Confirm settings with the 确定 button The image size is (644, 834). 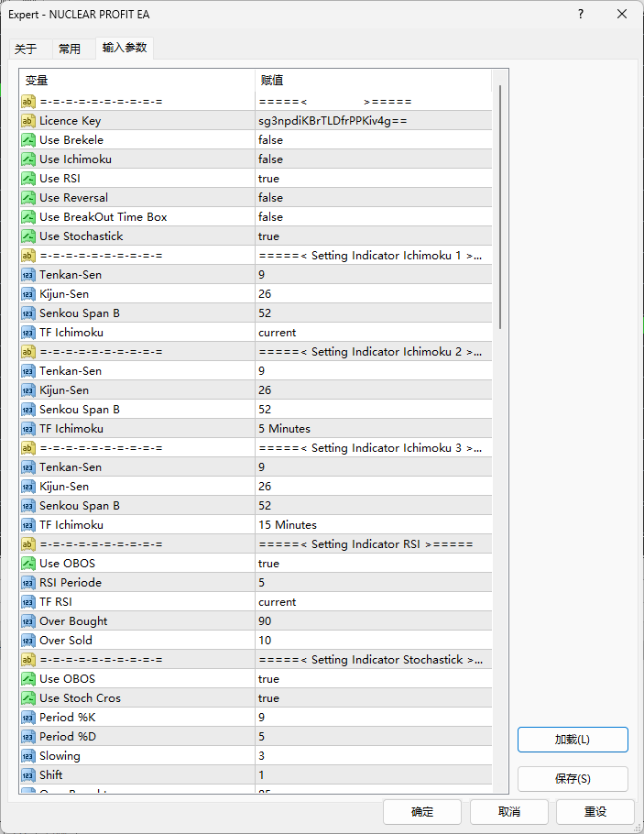[421, 812]
